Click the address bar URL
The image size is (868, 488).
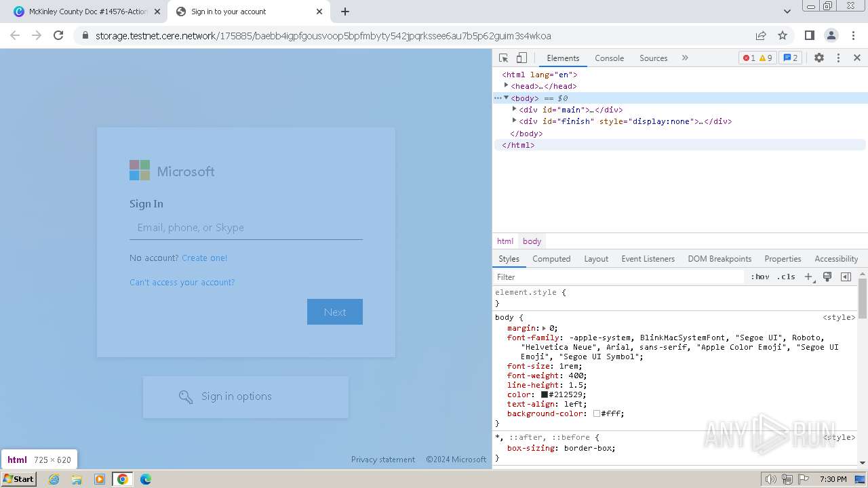pos(323,36)
